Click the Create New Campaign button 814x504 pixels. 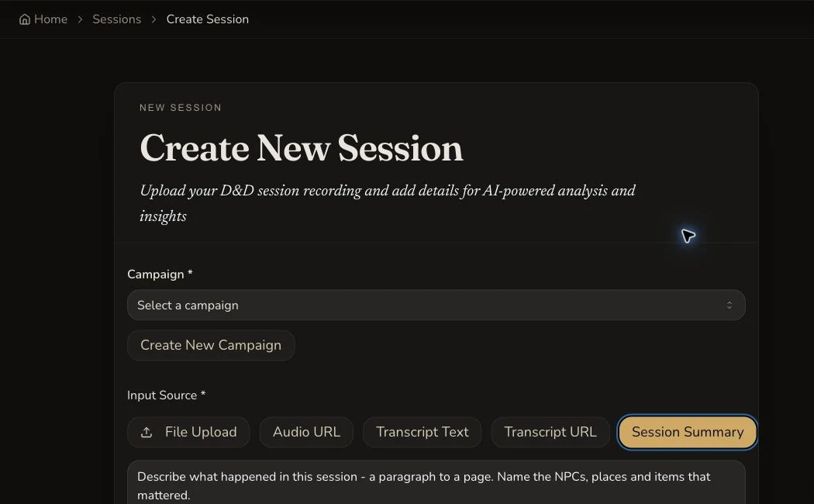click(211, 345)
